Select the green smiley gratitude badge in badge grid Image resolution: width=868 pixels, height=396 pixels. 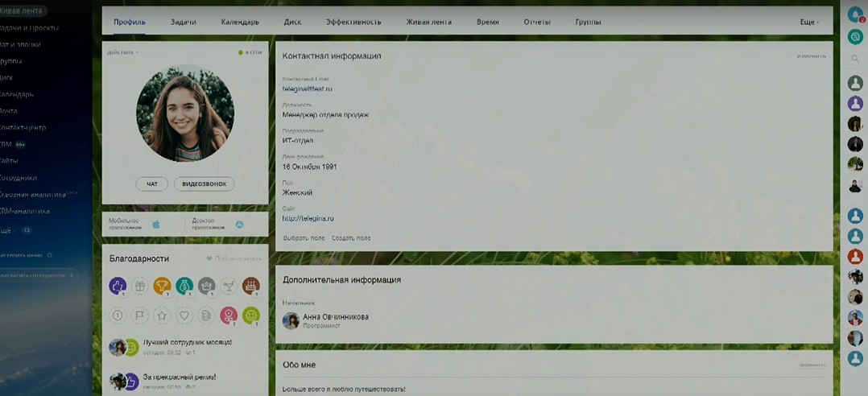click(250, 316)
